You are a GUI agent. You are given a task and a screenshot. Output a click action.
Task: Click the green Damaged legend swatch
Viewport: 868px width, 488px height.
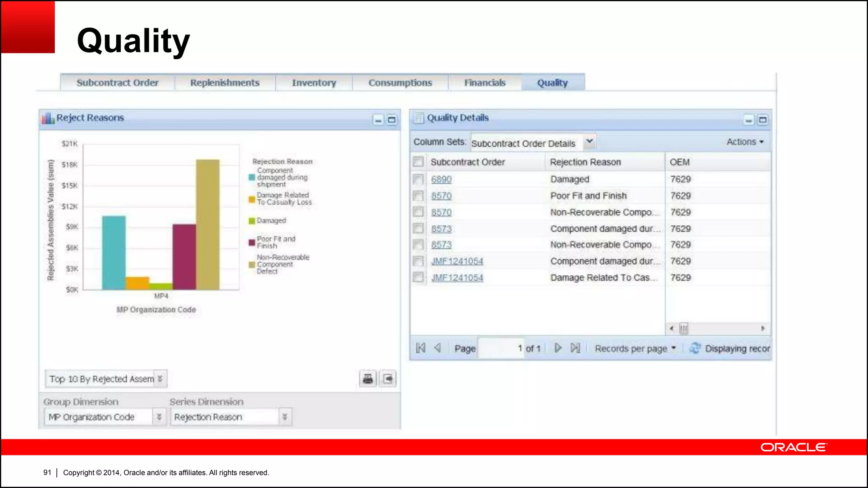252,221
